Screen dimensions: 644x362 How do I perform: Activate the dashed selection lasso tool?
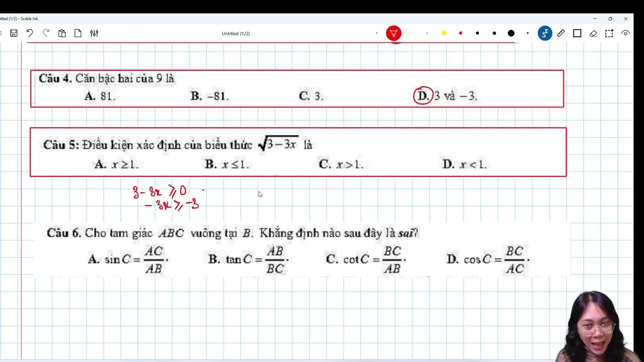609,33
